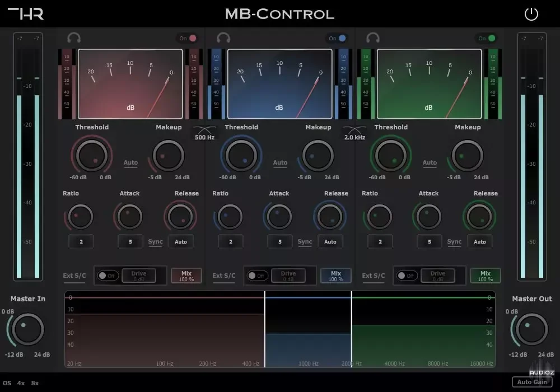Click the green band Makeup knob
Screen dimensions: 560x392
467,156
